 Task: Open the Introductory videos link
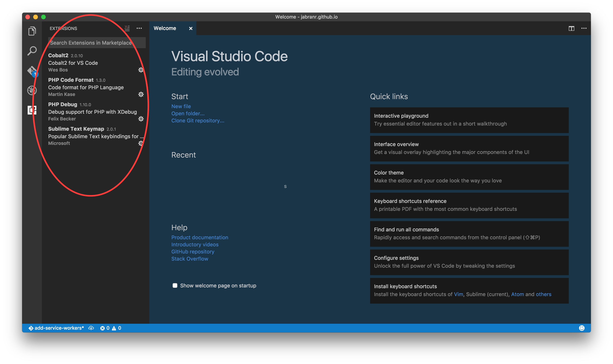[x=195, y=245]
